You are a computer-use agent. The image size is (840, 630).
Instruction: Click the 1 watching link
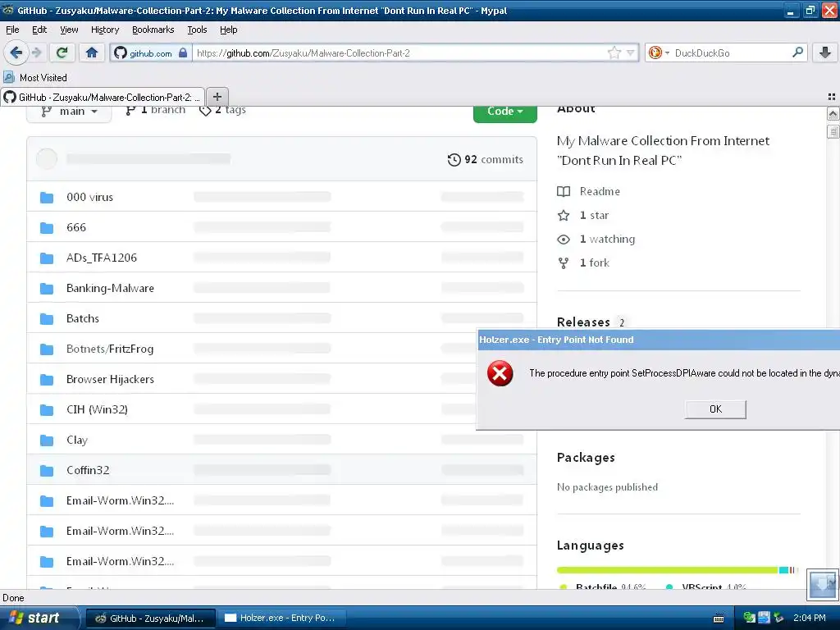click(596, 239)
